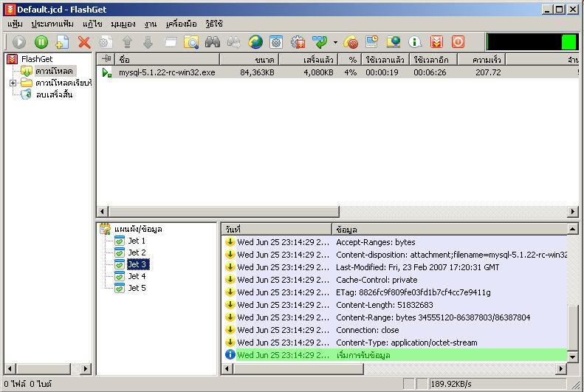Sort by the ชื่อ column header
This screenshot has width=584, height=392.
(x=167, y=60)
